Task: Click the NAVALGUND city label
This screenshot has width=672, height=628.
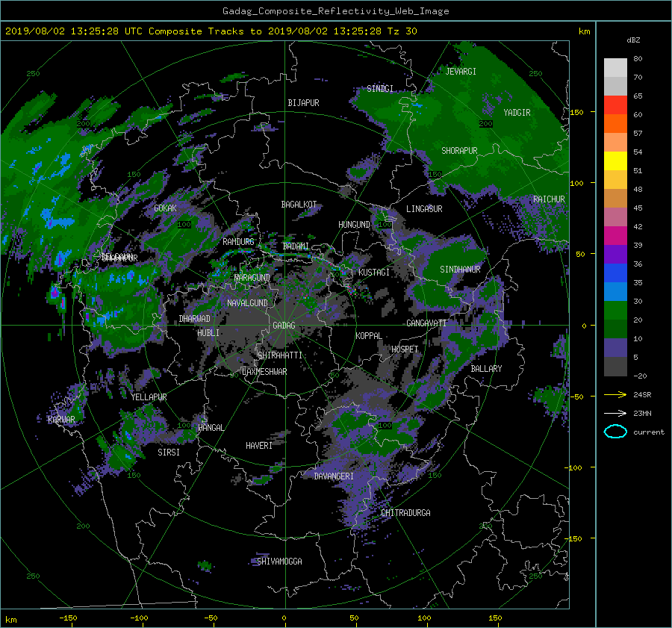Action: tap(247, 303)
